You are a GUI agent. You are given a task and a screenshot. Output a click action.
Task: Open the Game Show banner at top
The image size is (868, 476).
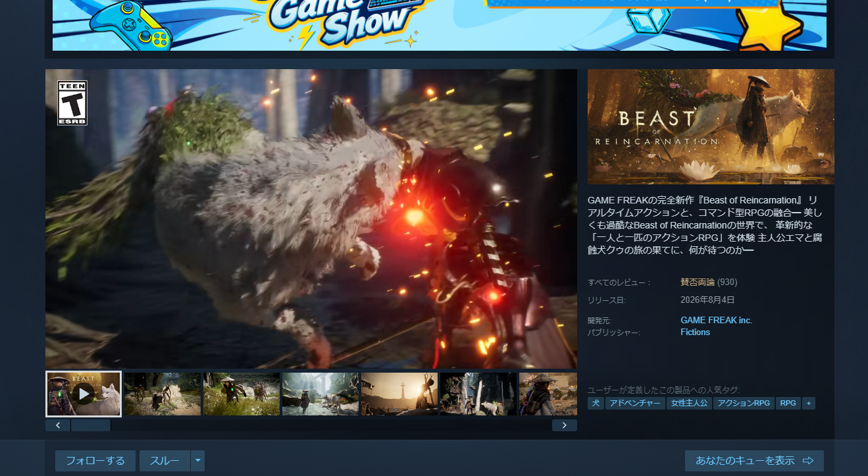[x=440, y=25]
